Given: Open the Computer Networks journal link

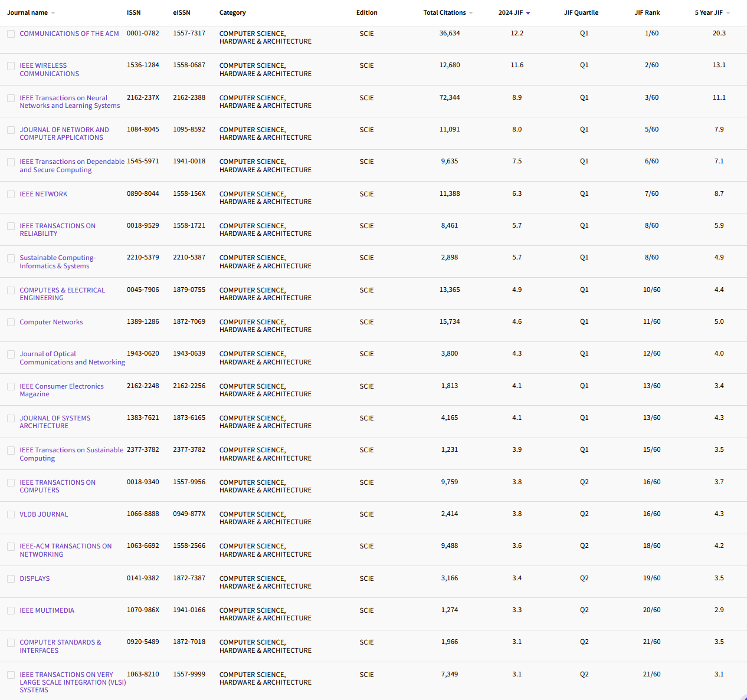Looking at the screenshot, I should click(x=51, y=322).
